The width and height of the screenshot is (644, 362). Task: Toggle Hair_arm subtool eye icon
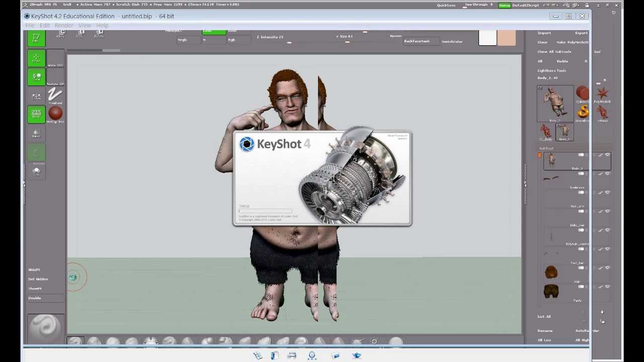pos(607,193)
